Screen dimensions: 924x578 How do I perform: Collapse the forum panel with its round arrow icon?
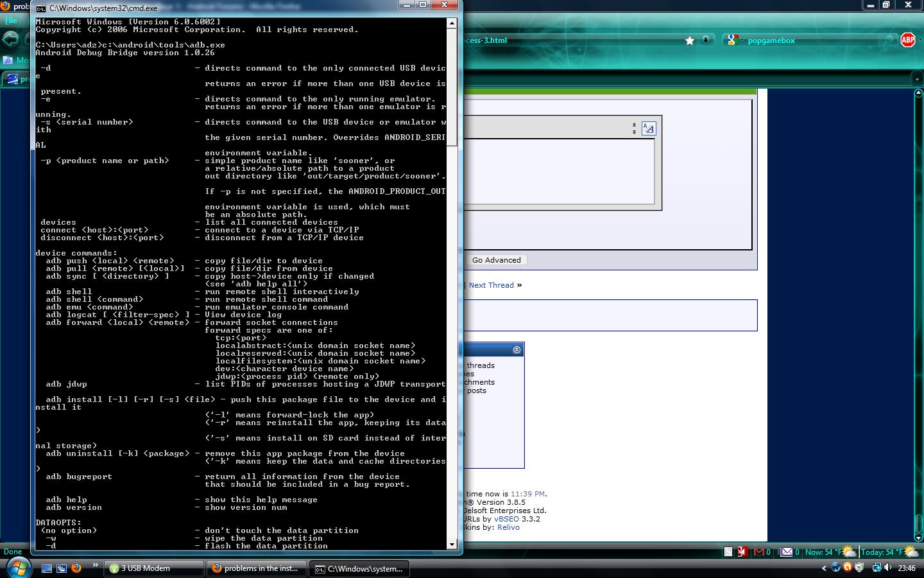coord(517,349)
